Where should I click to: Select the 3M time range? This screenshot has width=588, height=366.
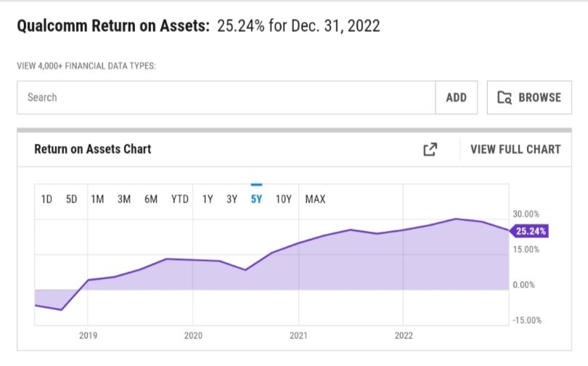(x=124, y=199)
